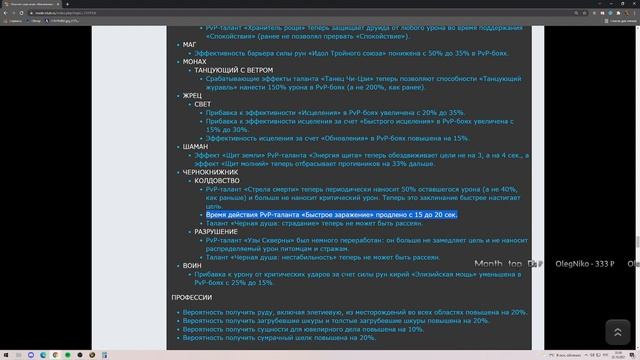Viewport: 640px width, 360px height.
Task: Click the line about «Обновления» healing
Action: point(338,138)
